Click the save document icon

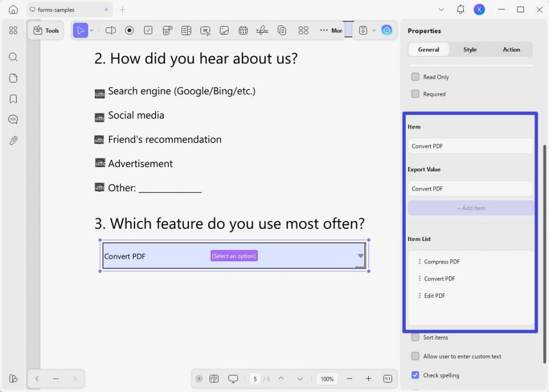point(363,31)
